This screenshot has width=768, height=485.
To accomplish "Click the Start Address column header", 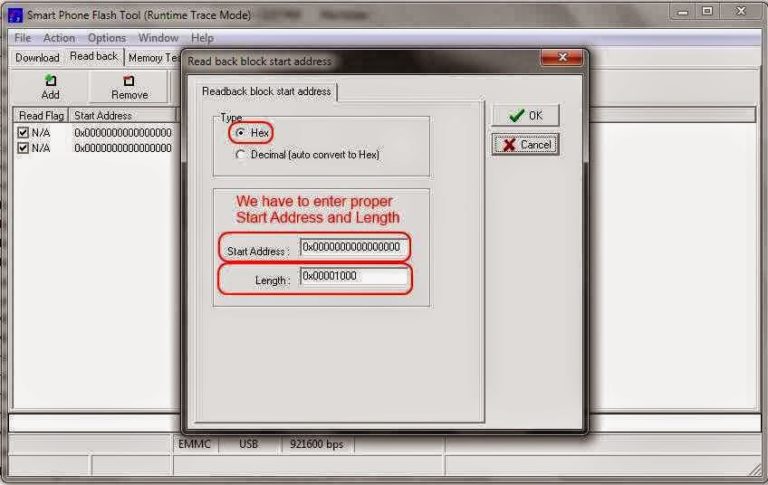I will coord(122,116).
